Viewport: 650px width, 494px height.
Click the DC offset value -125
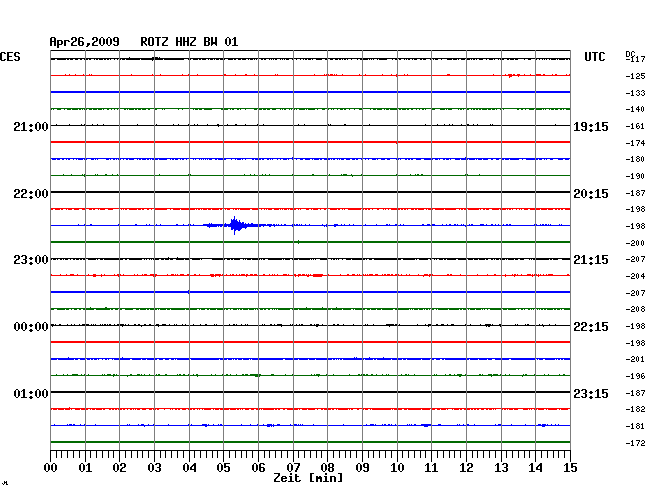[635, 76]
